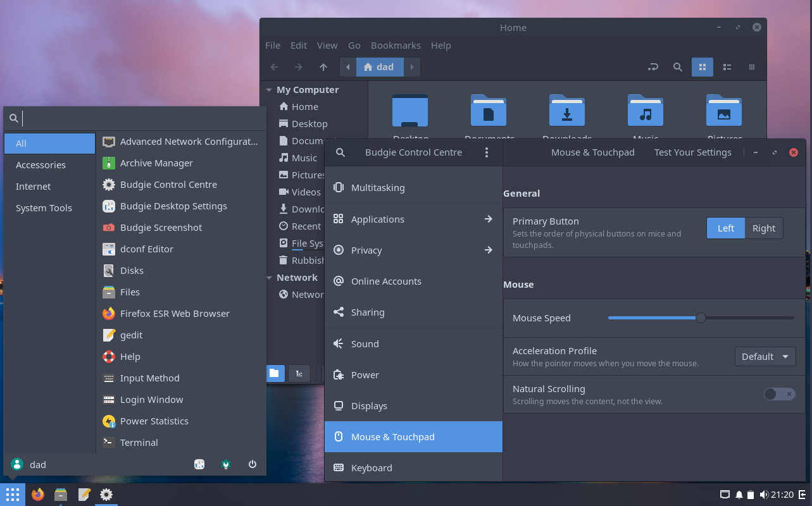Click the forward arrow in Files toolbar
This screenshot has height=506, width=812.
tap(299, 67)
